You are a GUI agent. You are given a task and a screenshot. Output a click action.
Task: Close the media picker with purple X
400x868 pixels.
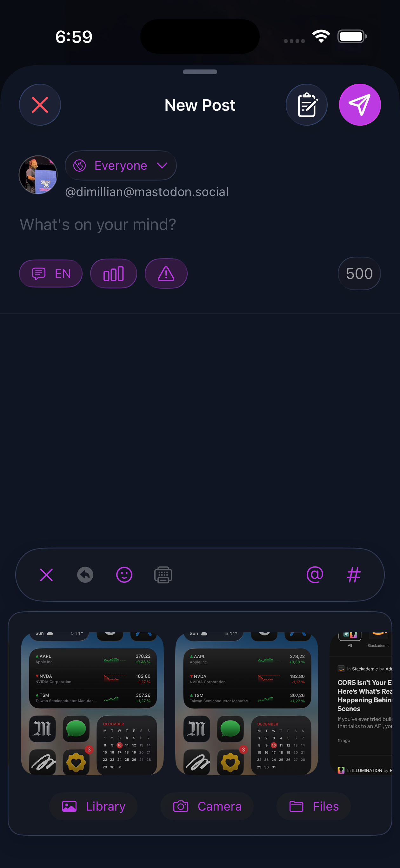(46, 575)
